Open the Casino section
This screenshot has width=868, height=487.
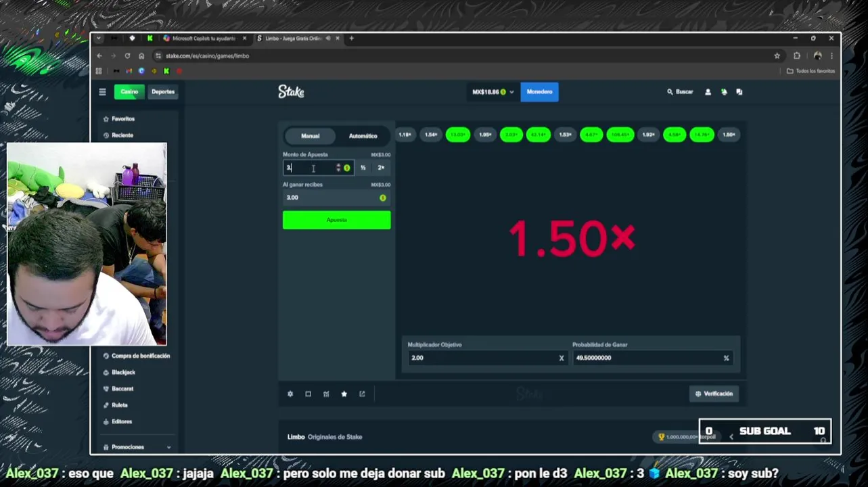coord(129,92)
